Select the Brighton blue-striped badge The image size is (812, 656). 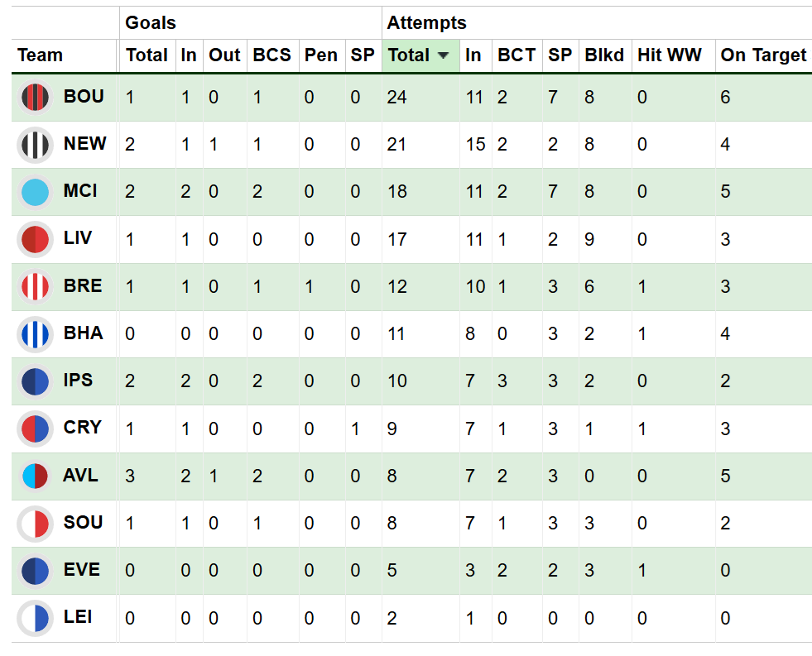(x=35, y=334)
